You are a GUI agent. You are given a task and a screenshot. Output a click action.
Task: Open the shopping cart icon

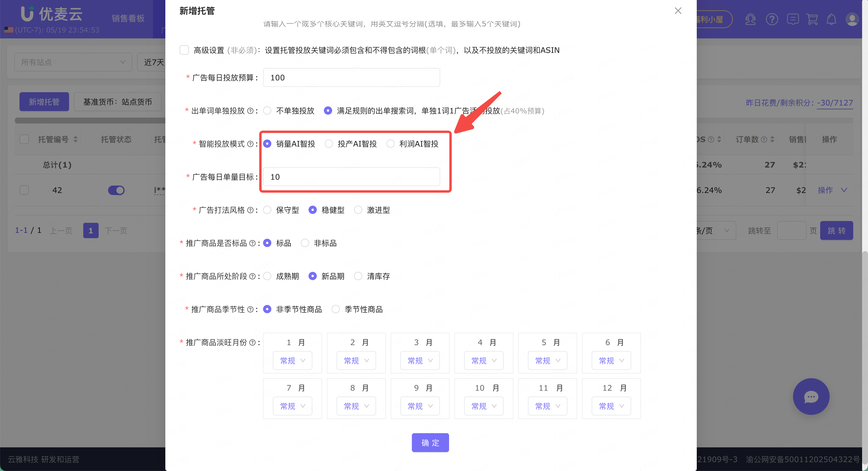(812, 19)
